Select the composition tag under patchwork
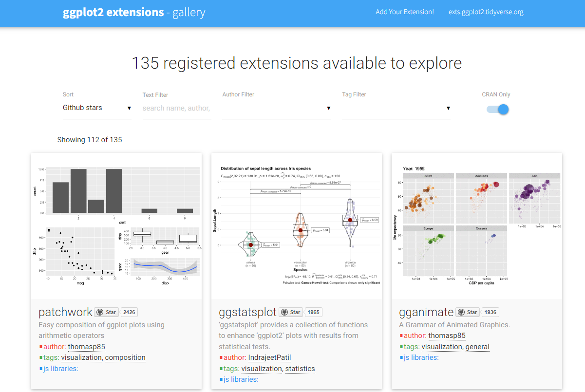This screenshot has width=585, height=392. tap(125, 357)
